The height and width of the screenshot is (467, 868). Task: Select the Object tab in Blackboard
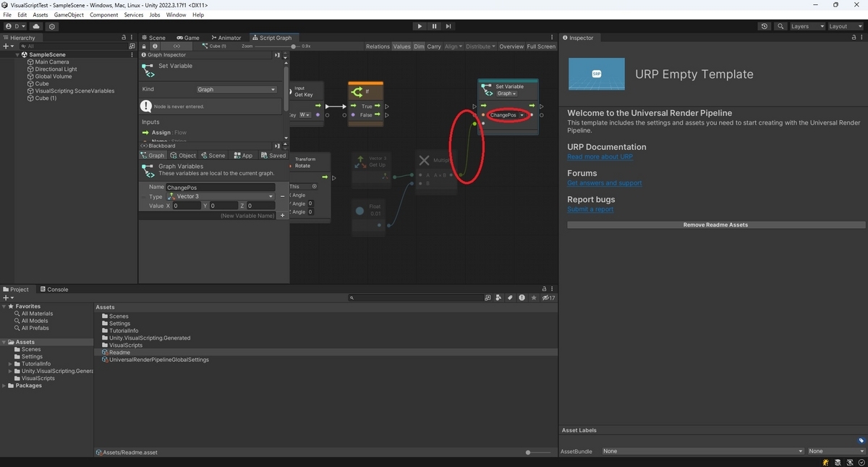(183, 156)
